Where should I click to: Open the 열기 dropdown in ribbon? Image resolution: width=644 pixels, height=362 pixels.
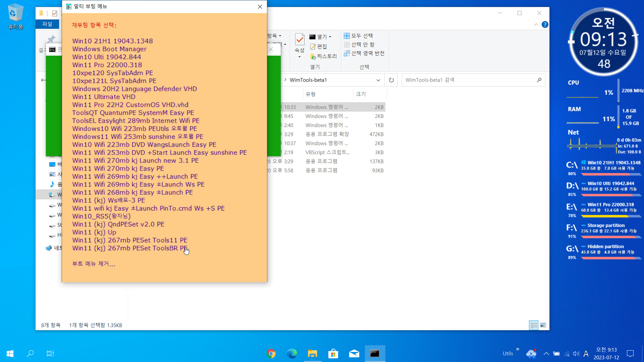[x=321, y=37]
